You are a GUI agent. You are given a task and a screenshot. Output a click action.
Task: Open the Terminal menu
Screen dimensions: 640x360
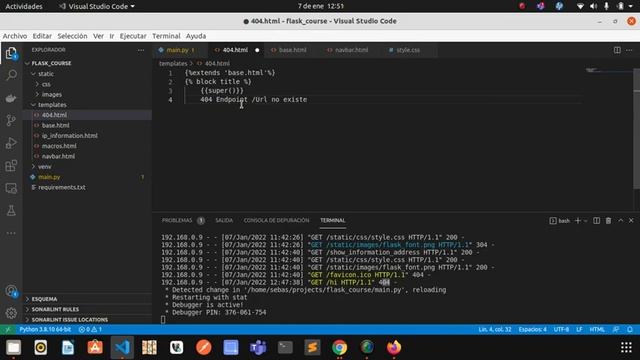166,36
